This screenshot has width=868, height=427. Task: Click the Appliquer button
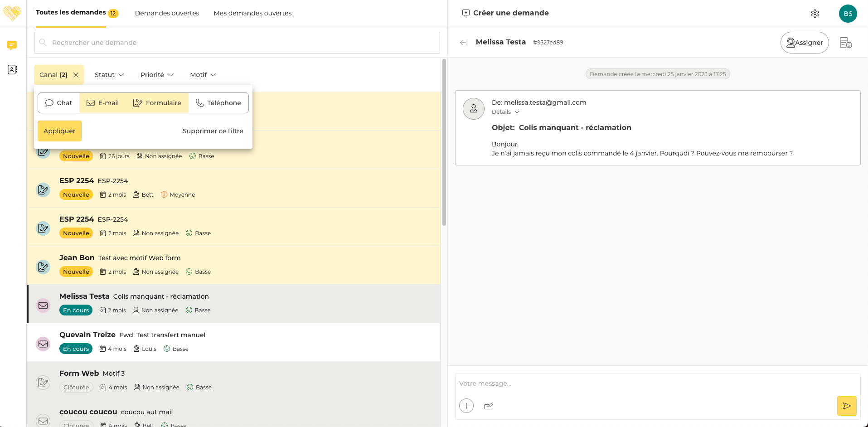[59, 131]
